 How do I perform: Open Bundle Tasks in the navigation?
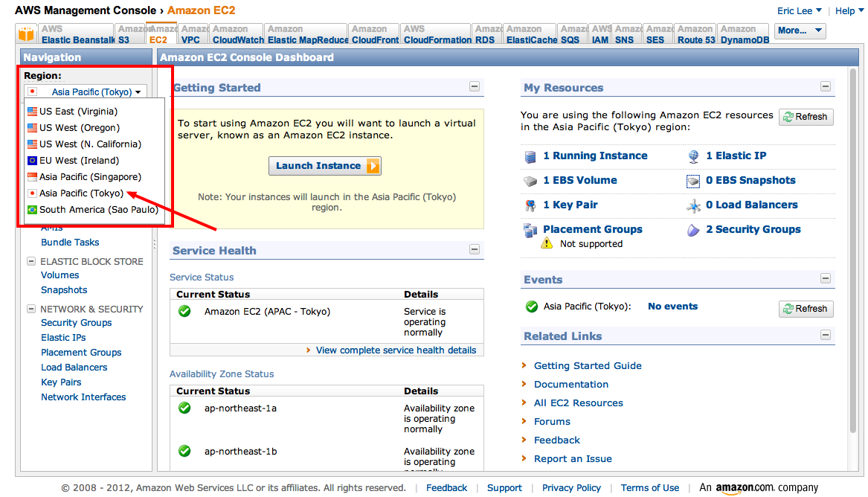tap(70, 243)
